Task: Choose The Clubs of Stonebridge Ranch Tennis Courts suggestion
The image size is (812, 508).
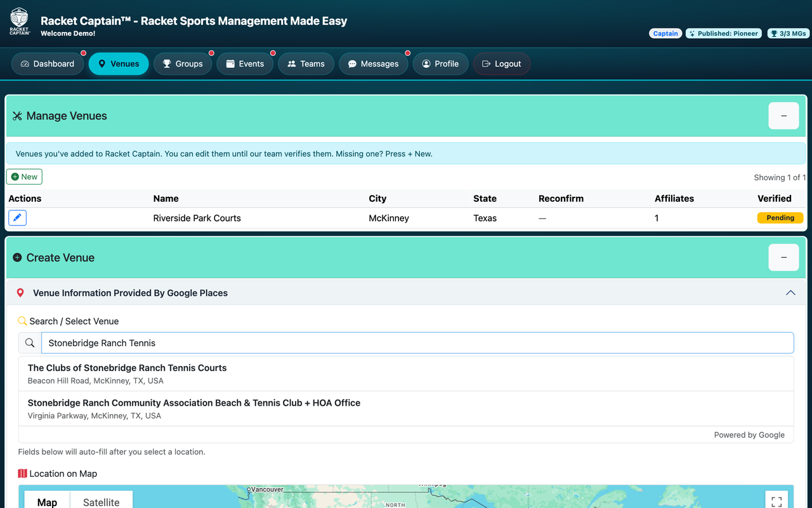Action: click(406, 373)
